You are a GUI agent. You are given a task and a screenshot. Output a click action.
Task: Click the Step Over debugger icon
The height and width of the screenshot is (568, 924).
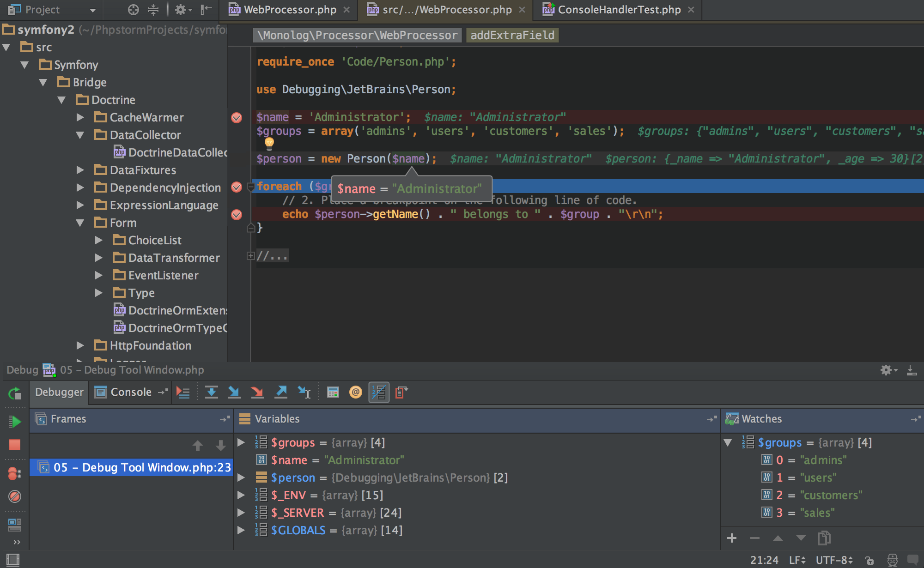(211, 391)
